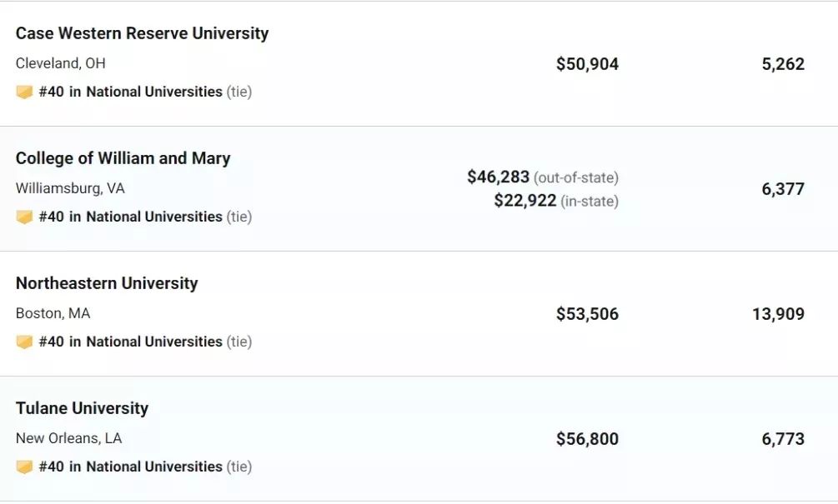838x504 pixels.
Task: Select Northeastern's #40 in National Universities ranking
Action: click(130, 342)
